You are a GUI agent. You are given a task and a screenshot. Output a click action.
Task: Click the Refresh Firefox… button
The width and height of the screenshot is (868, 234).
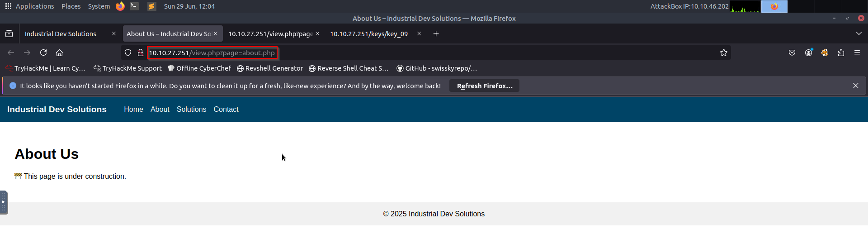484,86
